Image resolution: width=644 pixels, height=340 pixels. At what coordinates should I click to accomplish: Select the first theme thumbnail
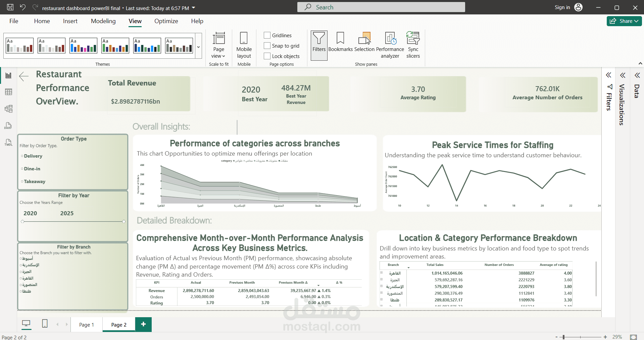[x=20, y=46]
